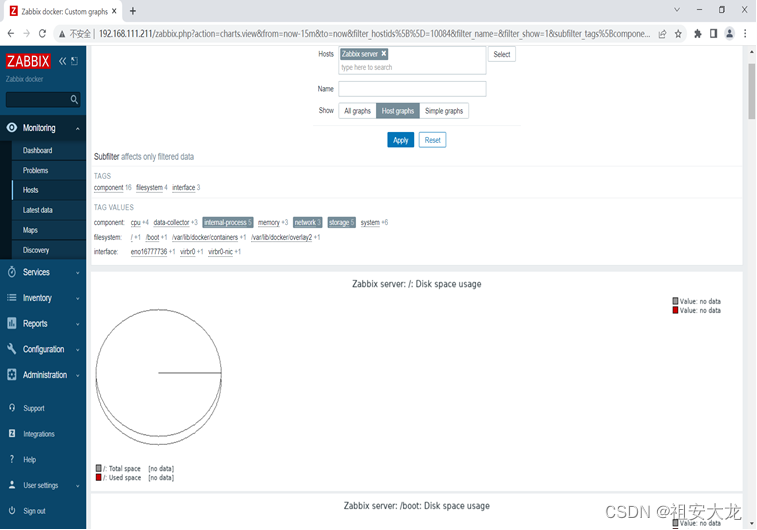
Task: Click the /var/lib/docker/overlay2 filesystem link
Action: click(x=281, y=237)
